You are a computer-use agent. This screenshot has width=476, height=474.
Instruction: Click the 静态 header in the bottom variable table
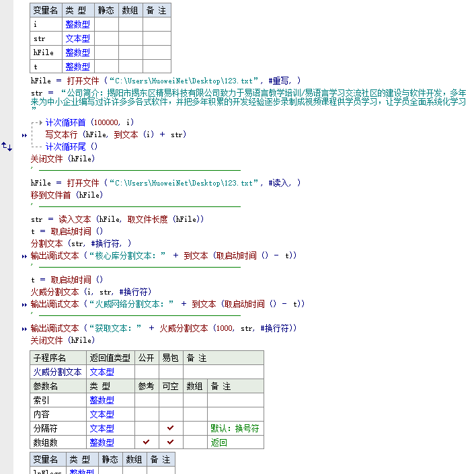click(x=110, y=459)
